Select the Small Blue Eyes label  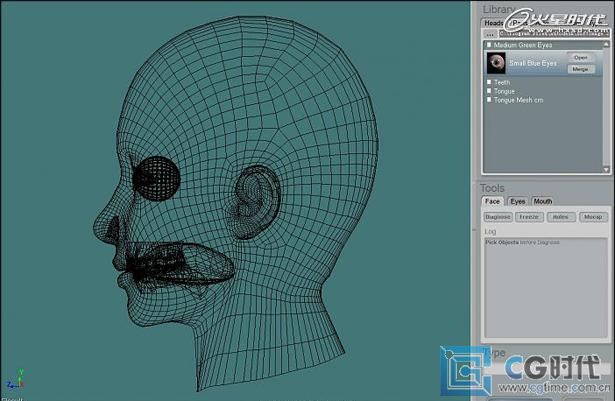tap(533, 63)
